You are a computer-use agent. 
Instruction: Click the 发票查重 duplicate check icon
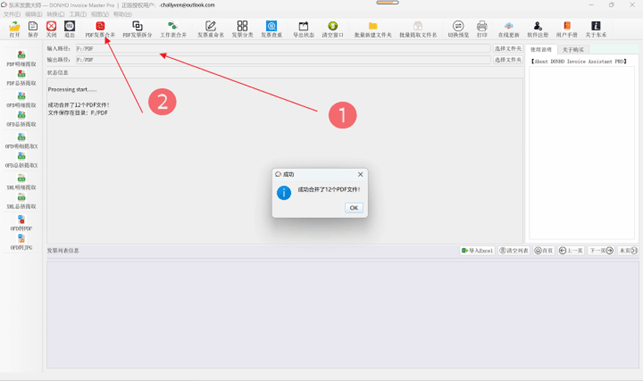(x=271, y=26)
